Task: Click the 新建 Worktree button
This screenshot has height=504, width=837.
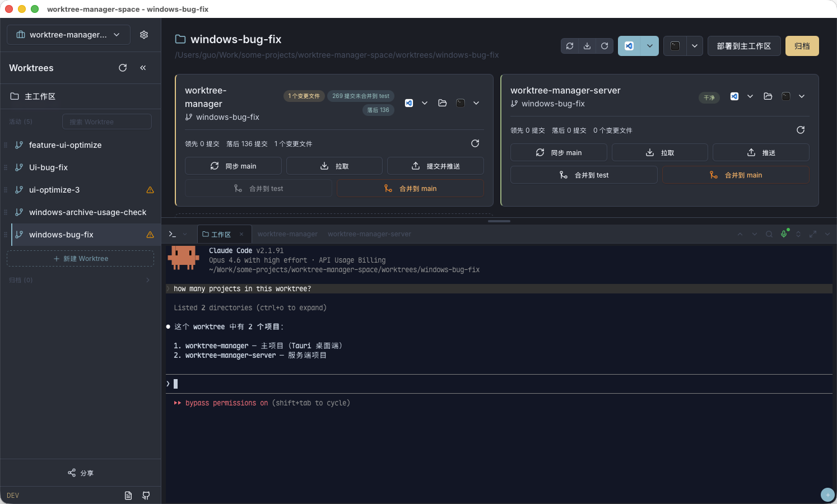Action: click(x=81, y=259)
